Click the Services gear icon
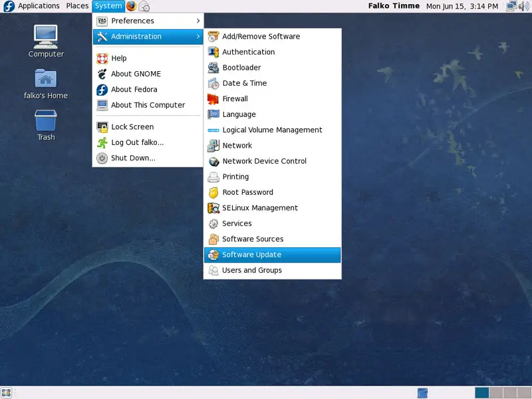 pyautogui.click(x=213, y=223)
